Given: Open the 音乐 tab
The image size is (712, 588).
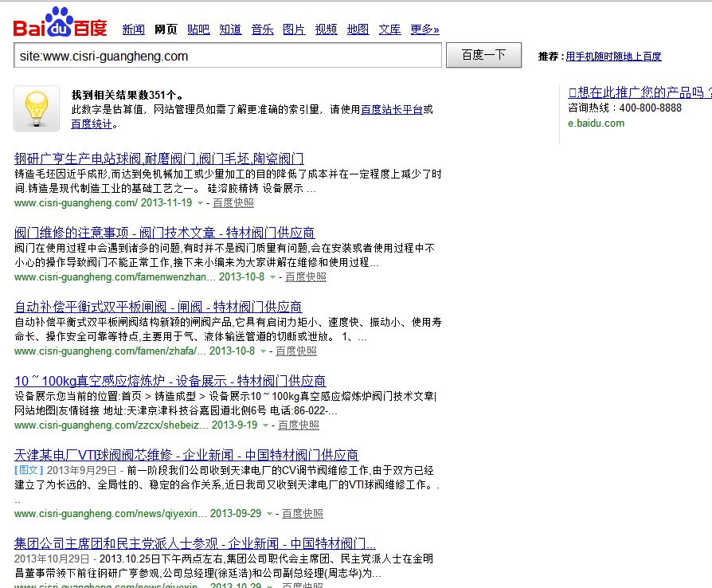Looking at the screenshot, I should coord(263,29).
